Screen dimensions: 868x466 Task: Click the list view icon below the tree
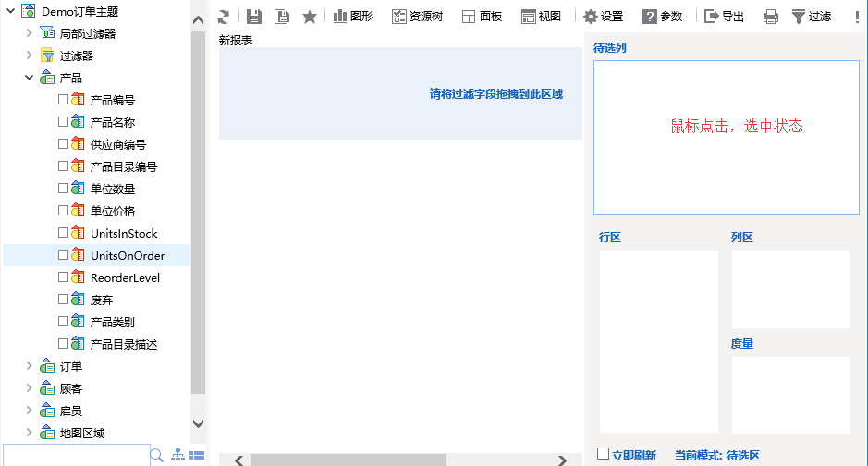pos(197,456)
